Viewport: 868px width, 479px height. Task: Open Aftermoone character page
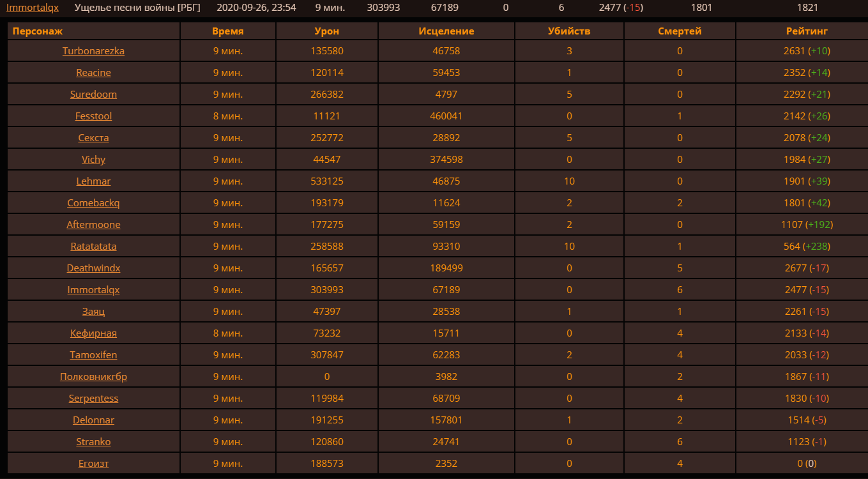coord(93,225)
